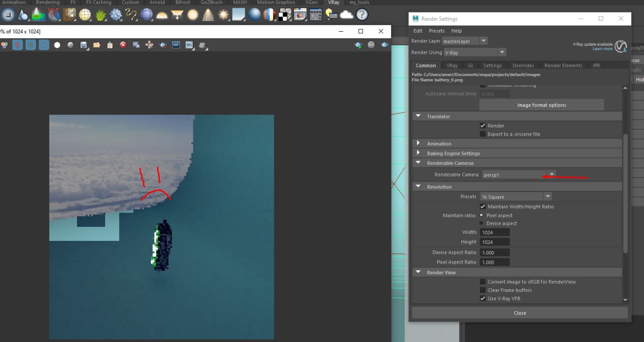Click the striped multi-color ball shelf icon

(x=270, y=15)
